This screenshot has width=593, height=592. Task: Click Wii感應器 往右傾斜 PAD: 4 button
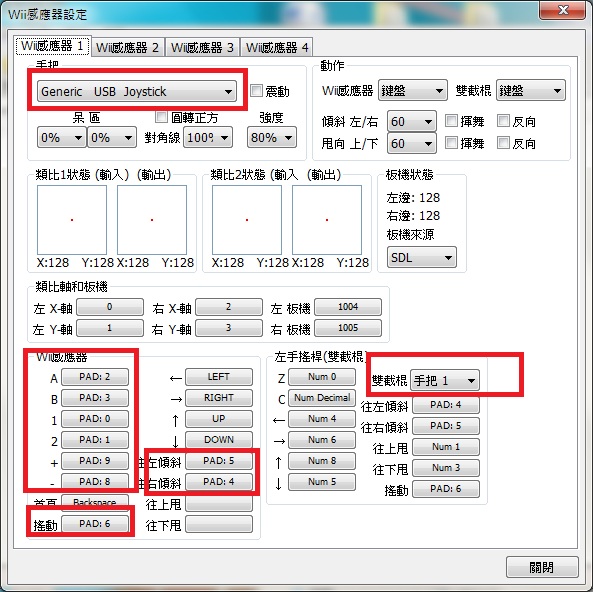219,482
